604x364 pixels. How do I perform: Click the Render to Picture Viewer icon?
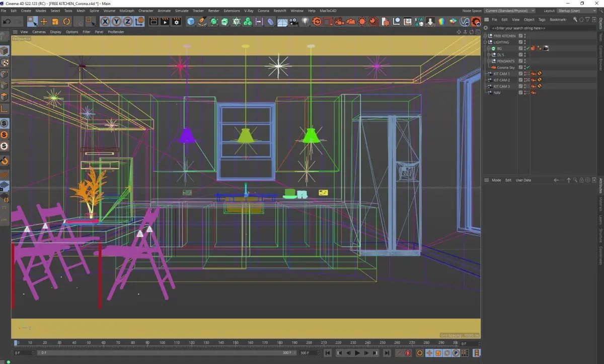click(x=165, y=21)
